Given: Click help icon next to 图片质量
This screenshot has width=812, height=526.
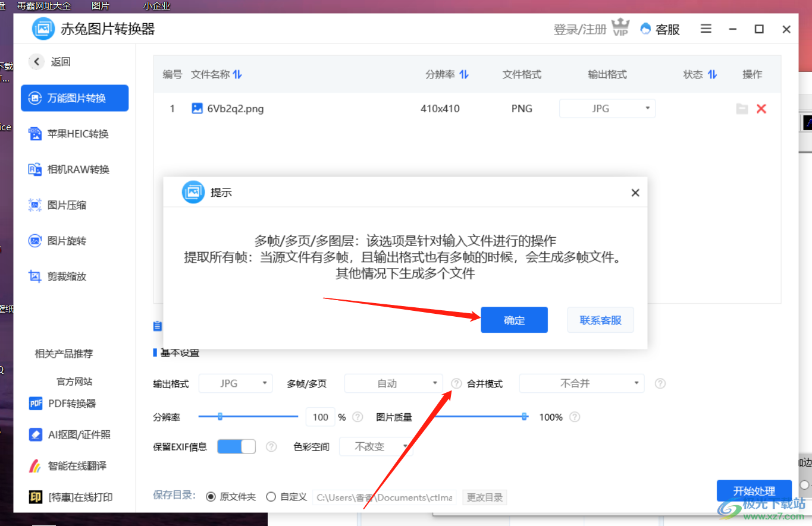Looking at the screenshot, I should (574, 417).
